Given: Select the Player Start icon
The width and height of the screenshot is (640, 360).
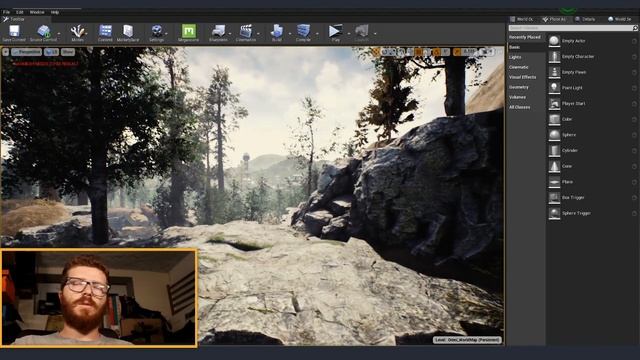Looking at the screenshot, I should click(x=554, y=104).
